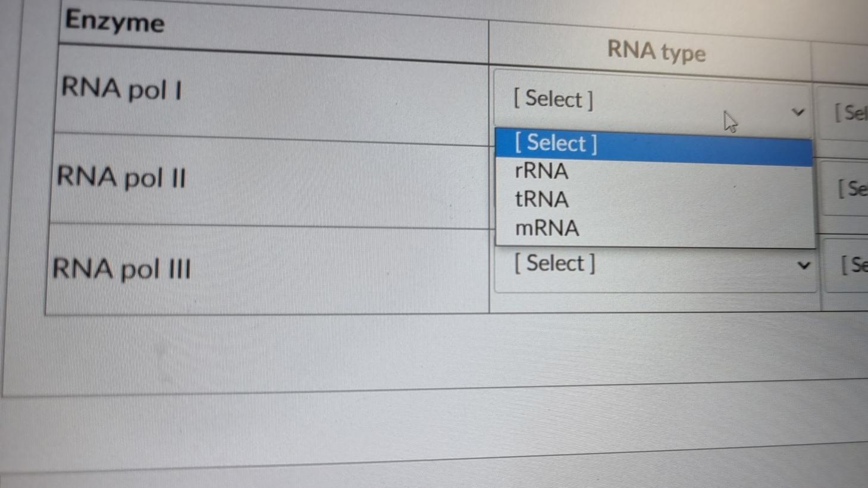
Task: Open the partially visible dropdown beside RNA pol I
Action: [x=848, y=114]
